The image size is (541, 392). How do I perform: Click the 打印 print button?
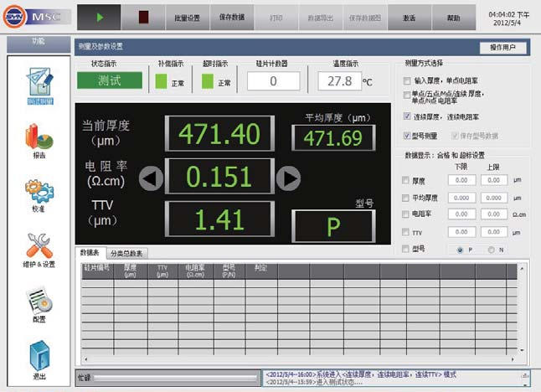(276, 18)
